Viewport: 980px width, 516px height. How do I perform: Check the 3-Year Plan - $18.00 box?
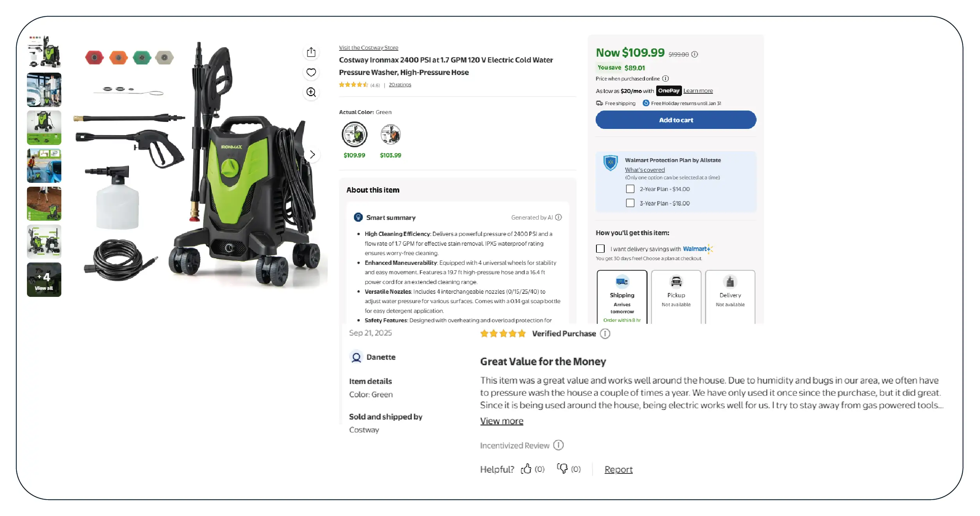pos(630,203)
